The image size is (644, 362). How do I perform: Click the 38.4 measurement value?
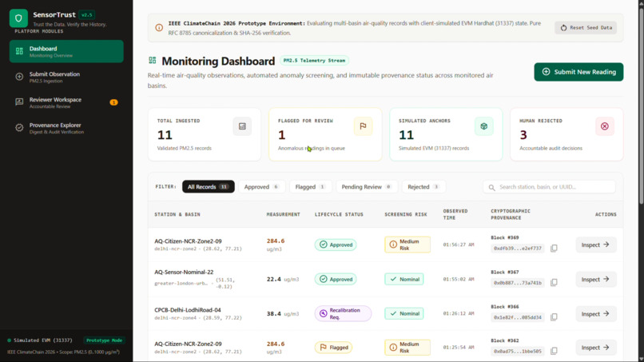click(x=273, y=313)
